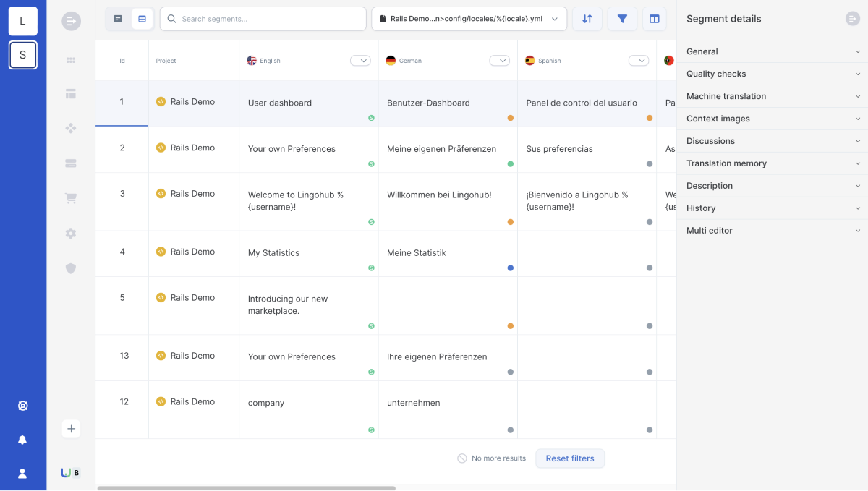Viewport: 868px width, 491px height.
Task: Switch to single segment card view
Action: [x=118, y=19]
